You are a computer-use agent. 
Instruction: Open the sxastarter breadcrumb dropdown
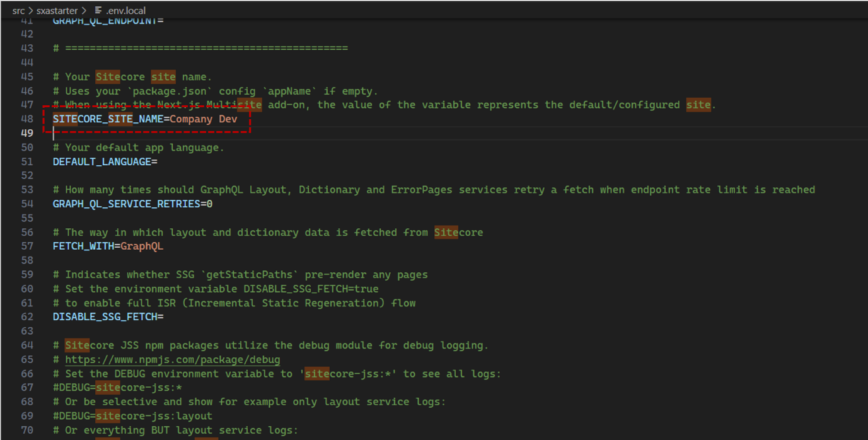[57, 10]
